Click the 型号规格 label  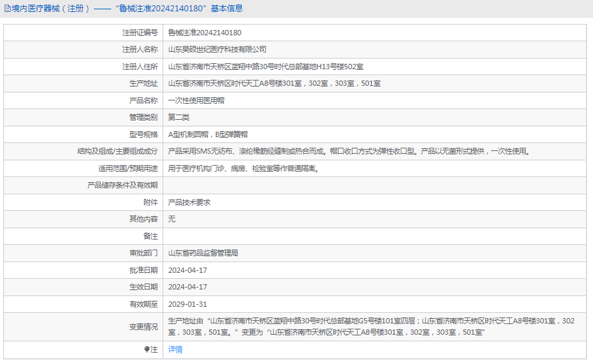143,134
